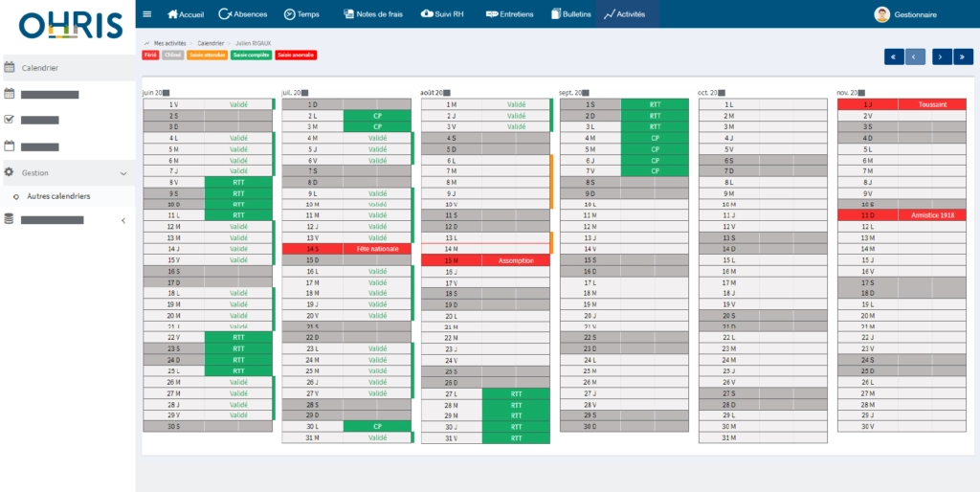This screenshot has width=980, height=492.
Task: Open Calendrier in the sidebar
Action: pos(40,68)
